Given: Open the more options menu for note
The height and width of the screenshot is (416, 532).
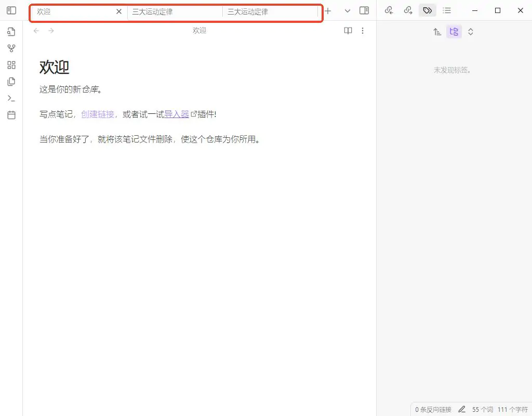Looking at the screenshot, I should coord(363,31).
